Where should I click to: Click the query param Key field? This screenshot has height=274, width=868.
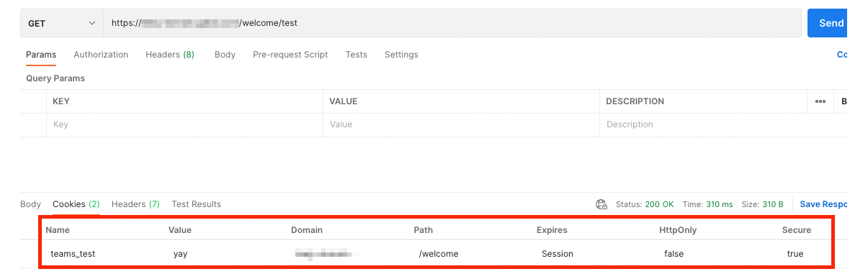pyautogui.click(x=184, y=124)
